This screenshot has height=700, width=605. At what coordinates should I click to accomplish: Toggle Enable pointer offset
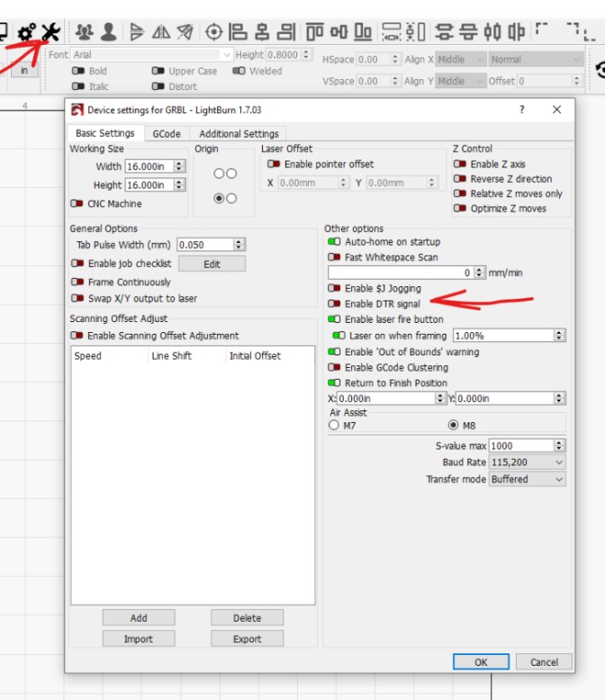coord(274,165)
